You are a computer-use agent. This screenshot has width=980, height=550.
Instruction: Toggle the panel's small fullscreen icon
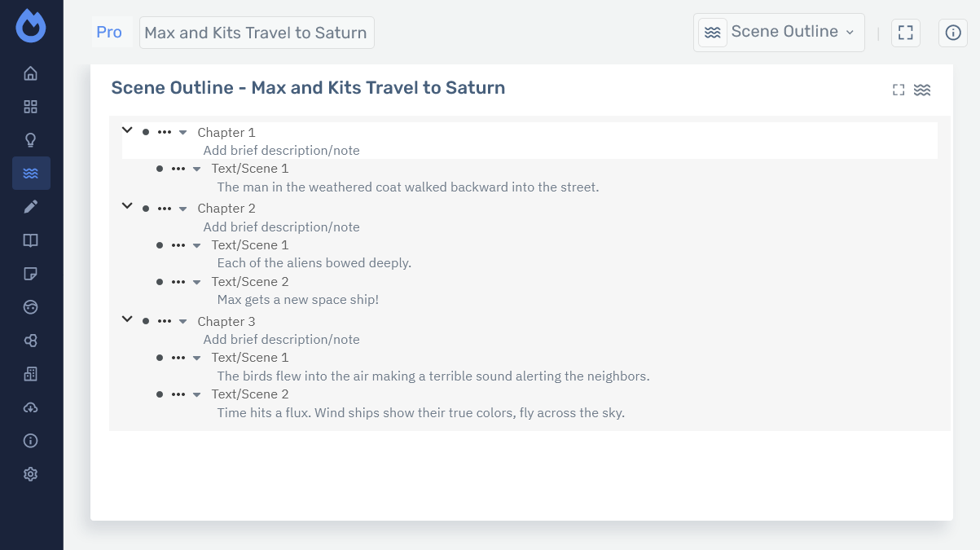click(x=899, y=90)
